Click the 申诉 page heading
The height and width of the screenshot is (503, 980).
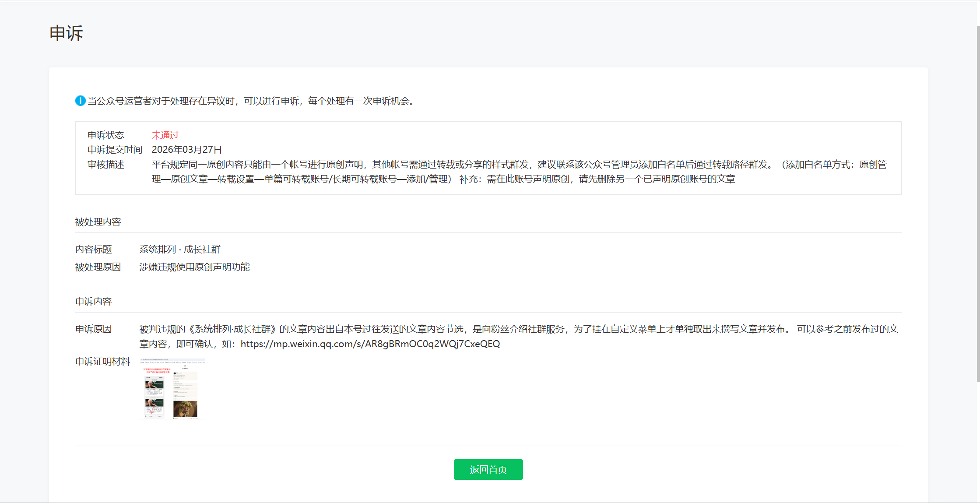(x=66, y=33)
